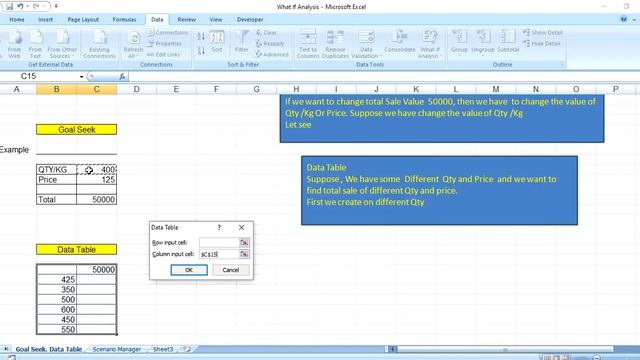This screenshot has height=360, width=640.
Task: Open Data Validation dropdown
Action: [366, 44]
